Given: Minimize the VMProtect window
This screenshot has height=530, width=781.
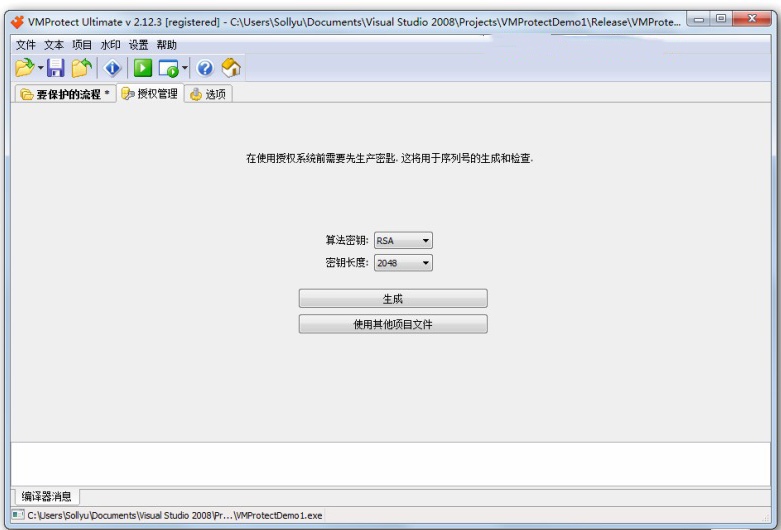Looking at the screenshot, I should click(699, 20).
